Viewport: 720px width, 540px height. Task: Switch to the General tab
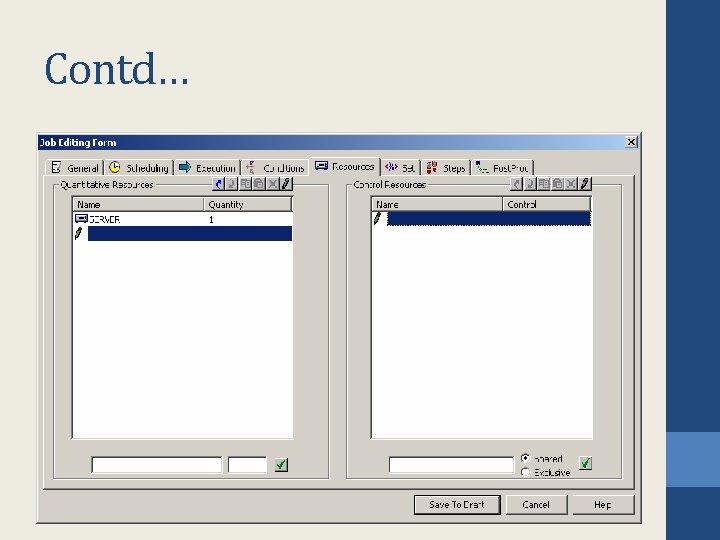(75, 168)
